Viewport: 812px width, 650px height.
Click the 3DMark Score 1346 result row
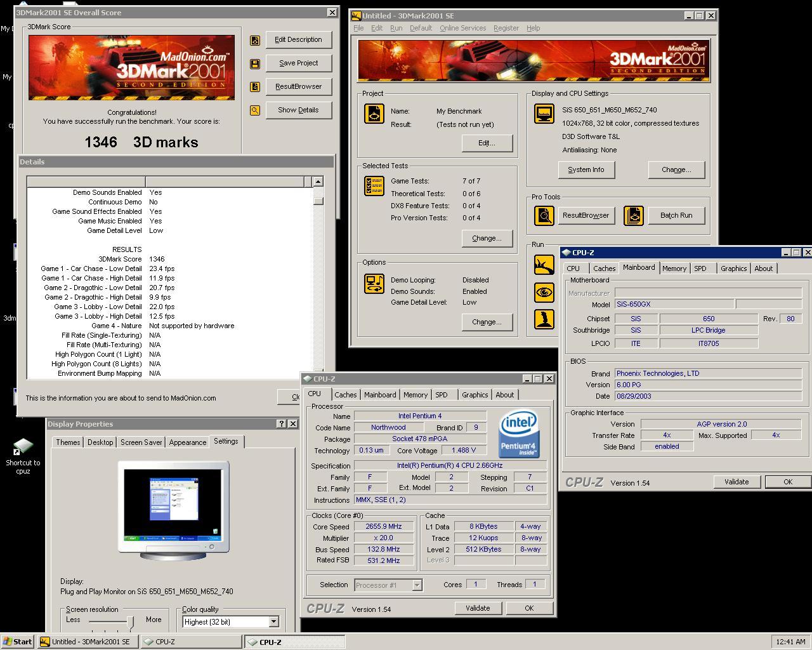[169, 259]
